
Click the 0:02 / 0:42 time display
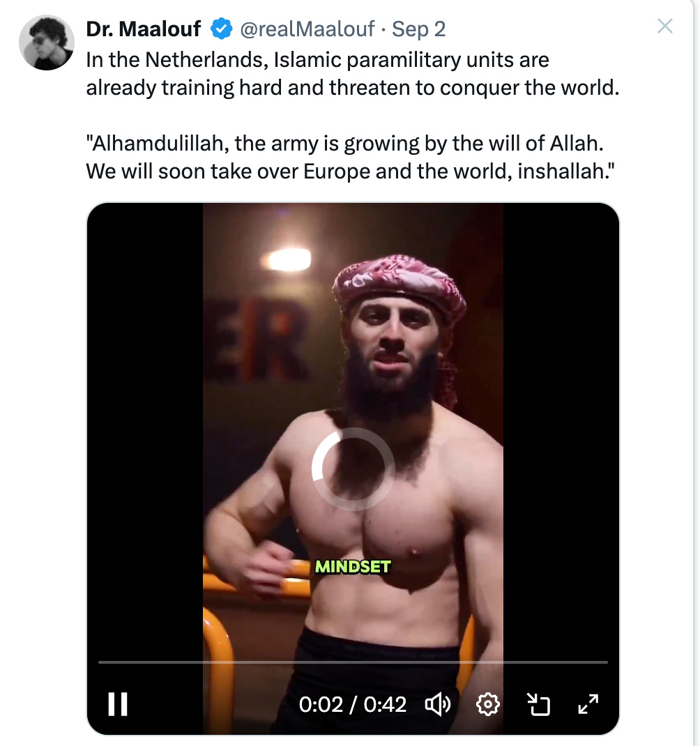click(x=353, y=705)
